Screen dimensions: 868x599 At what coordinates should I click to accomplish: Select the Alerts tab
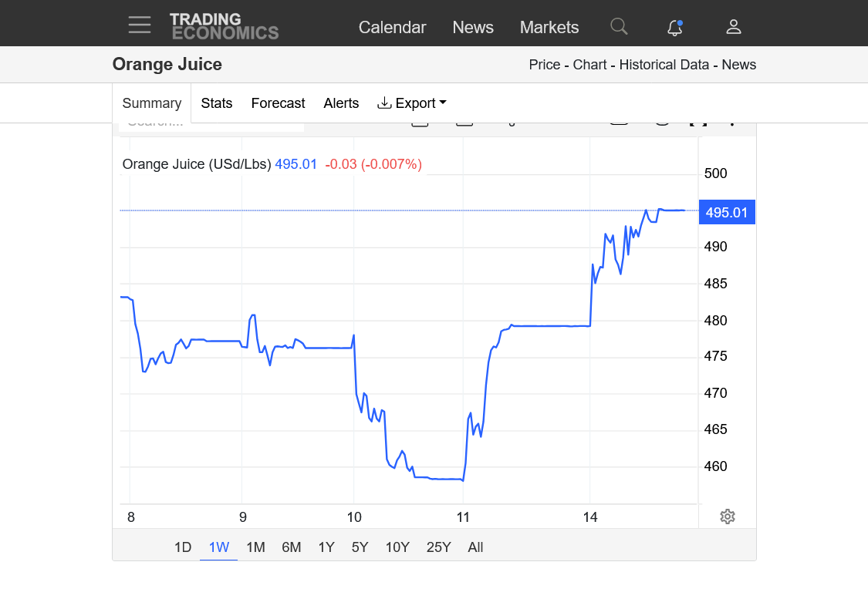coord(341,103)
